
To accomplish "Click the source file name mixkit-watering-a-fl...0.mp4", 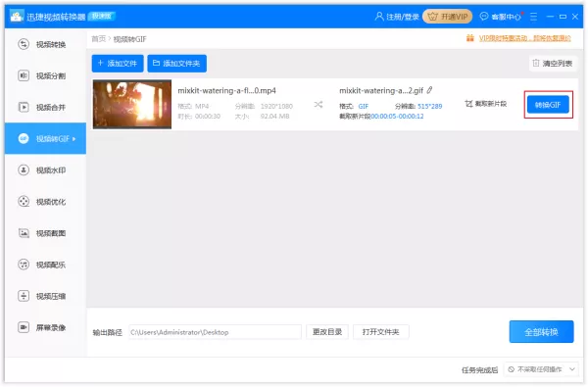I will [226, 91].
